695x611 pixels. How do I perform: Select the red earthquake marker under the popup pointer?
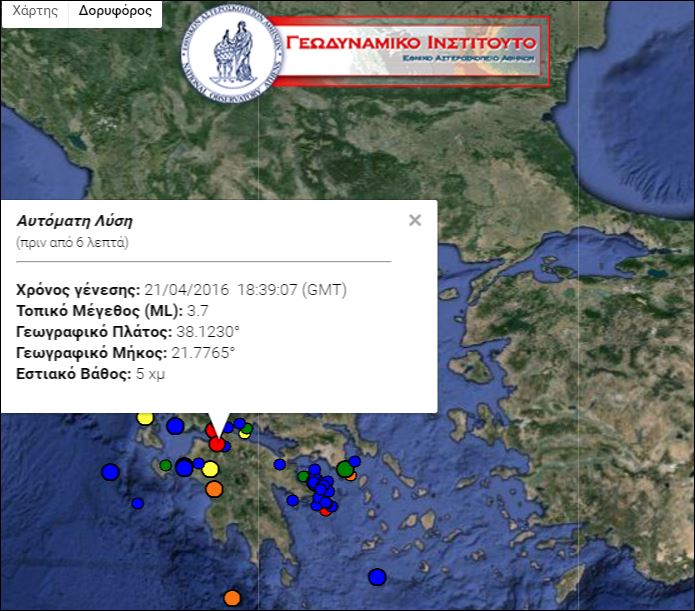(x=217, y=444)
